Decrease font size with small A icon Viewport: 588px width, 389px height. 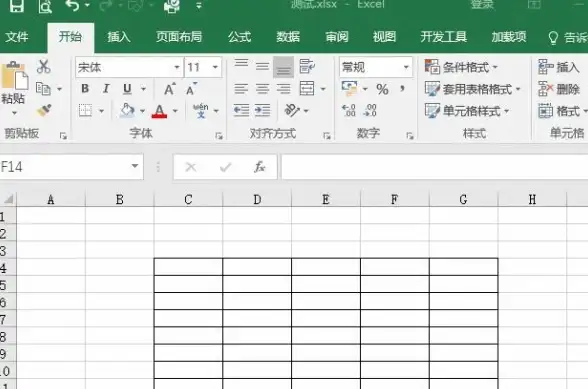191,89
